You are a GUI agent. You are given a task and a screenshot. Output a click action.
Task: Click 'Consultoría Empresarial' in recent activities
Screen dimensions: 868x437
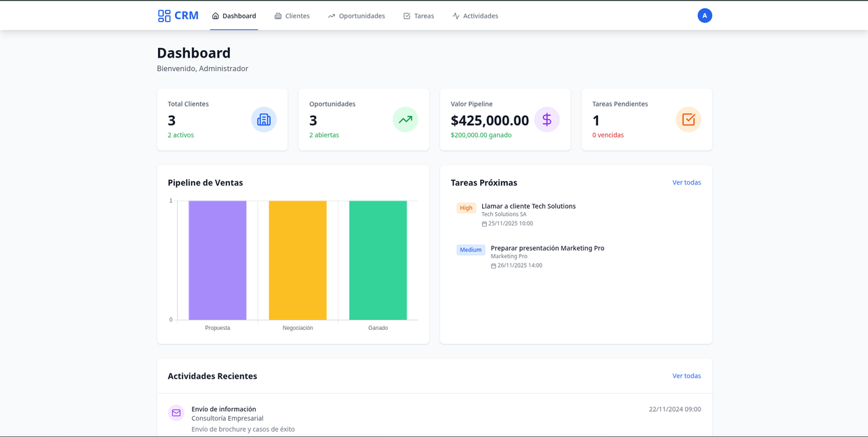coord(227,419)
